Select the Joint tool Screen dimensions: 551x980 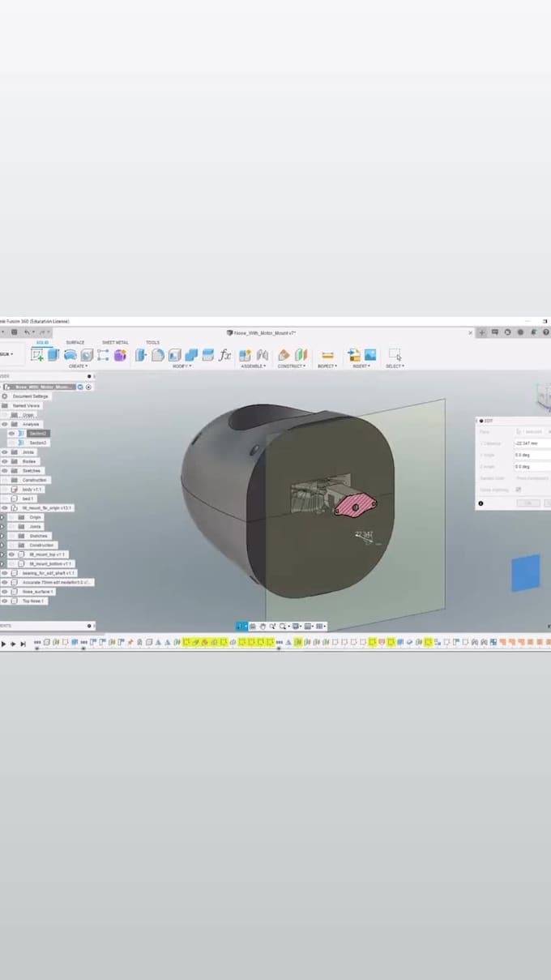point(263,354)
